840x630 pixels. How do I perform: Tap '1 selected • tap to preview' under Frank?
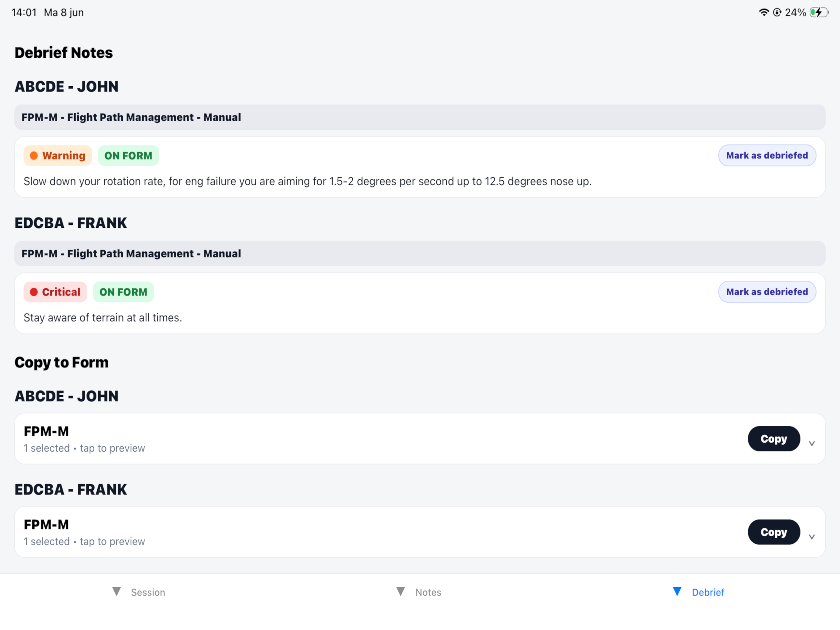84,542
